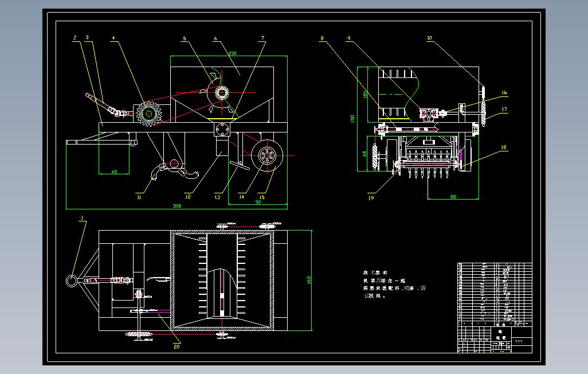Select the toothed sprocket gear in the side view
The width and height of the screenshot is (588, 374).
pyautogui.click(x=149, y=113)
